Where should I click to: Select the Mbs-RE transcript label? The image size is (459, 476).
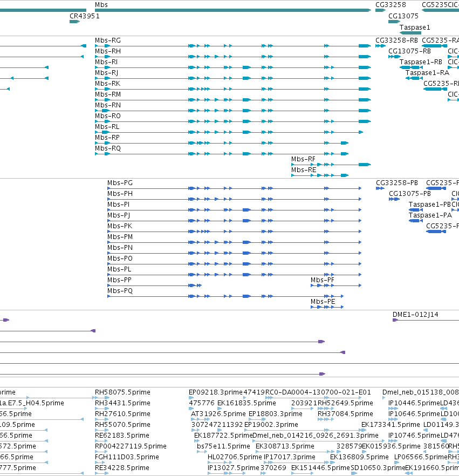click(304, 170)
